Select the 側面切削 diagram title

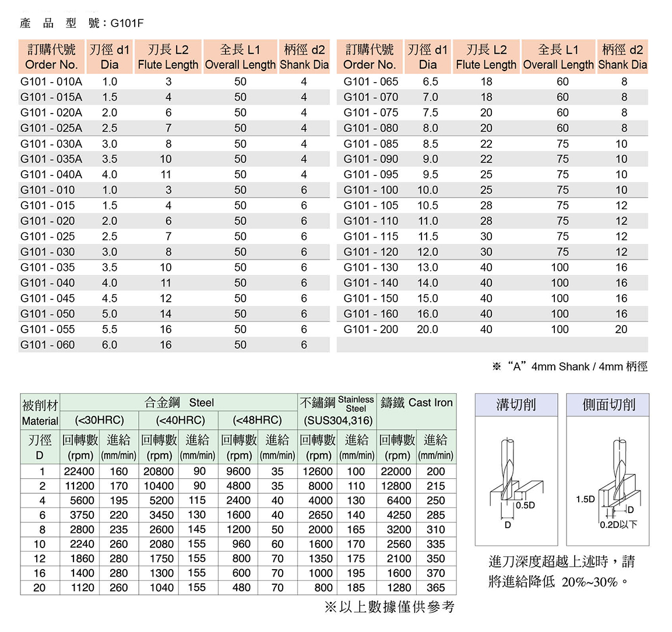point(608,405)
